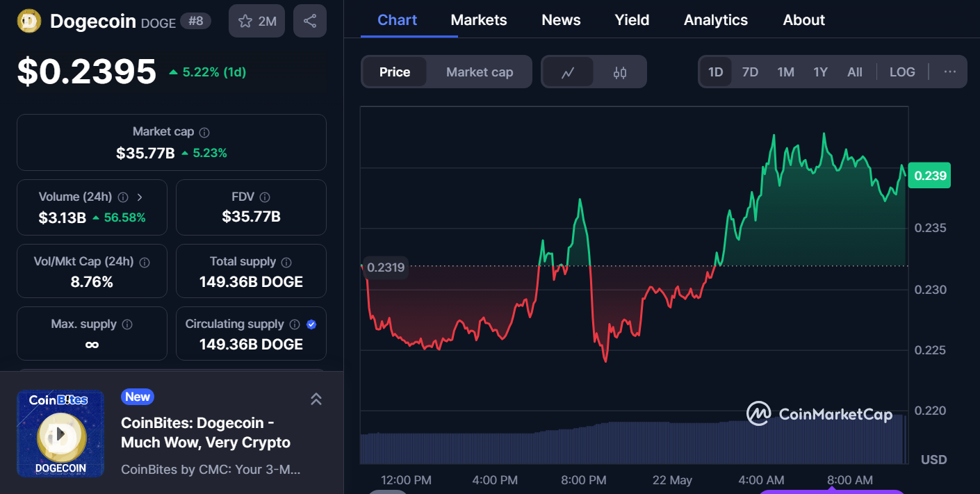The width and height of the screenshot is (980, 494).
Task: Select the Market cap toggle
Action: [480, 72]
